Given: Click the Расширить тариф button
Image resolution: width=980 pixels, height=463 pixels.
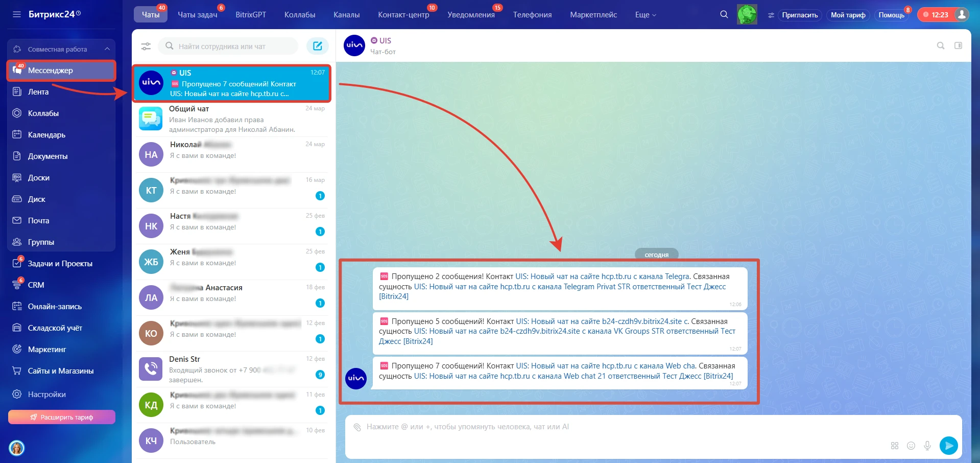Looking at the screenshot, I should [x=62, y=417].
